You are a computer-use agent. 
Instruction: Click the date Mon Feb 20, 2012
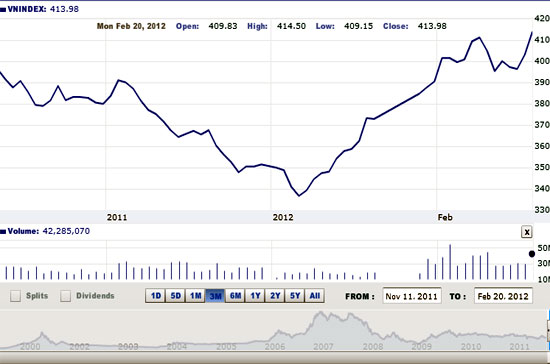point(131,26)
